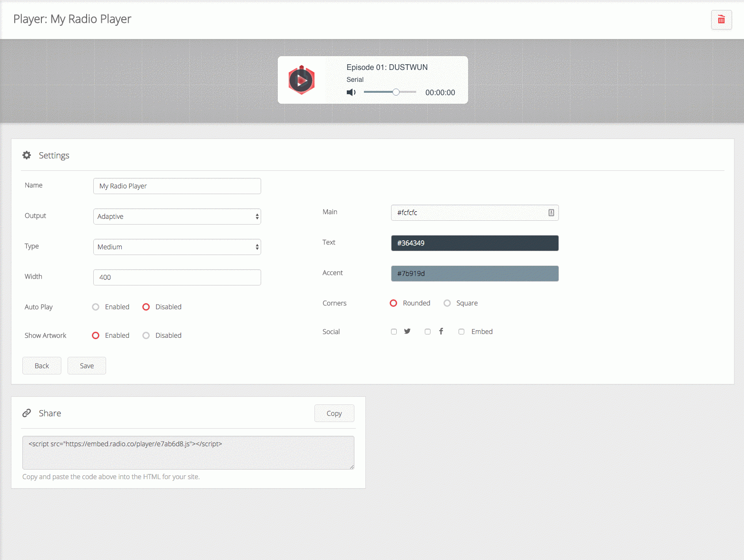Click the 'Social' label
The image size is (744, 560).
point(331,332)
